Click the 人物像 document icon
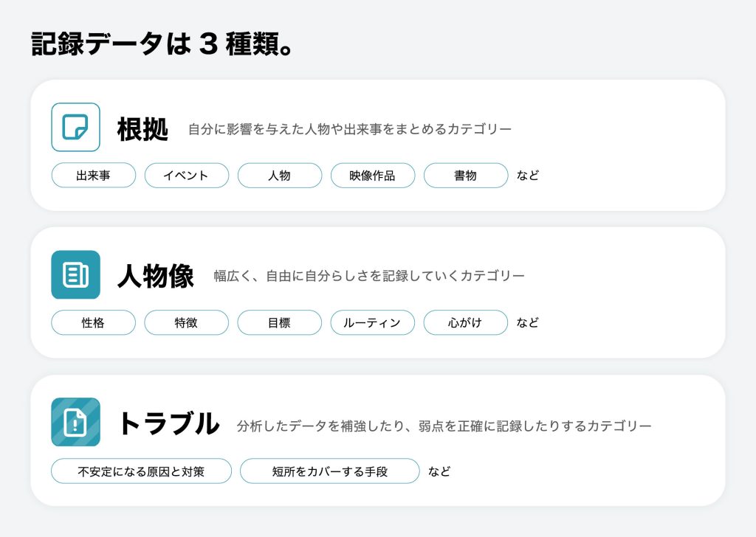756x537 pixels. pos(75,274)
